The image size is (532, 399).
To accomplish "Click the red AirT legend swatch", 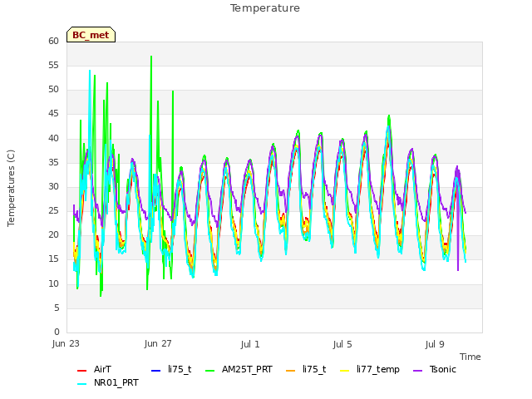I will 81,371.
